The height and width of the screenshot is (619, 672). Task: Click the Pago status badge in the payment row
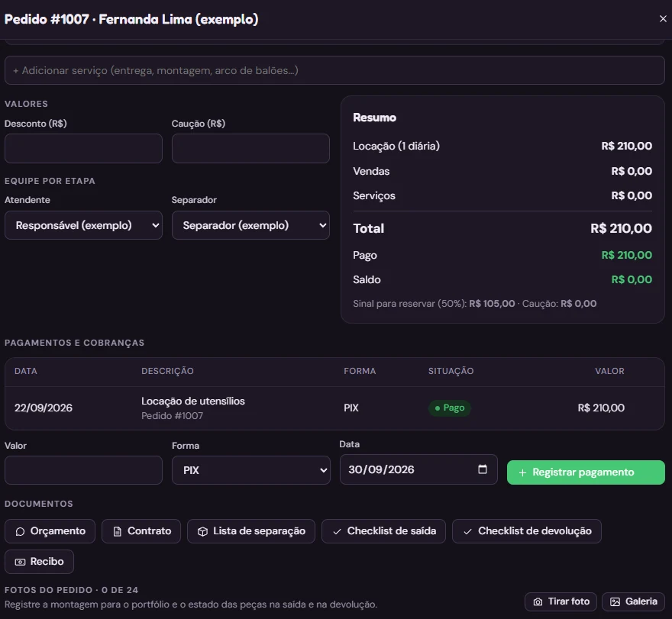[450, 408]
